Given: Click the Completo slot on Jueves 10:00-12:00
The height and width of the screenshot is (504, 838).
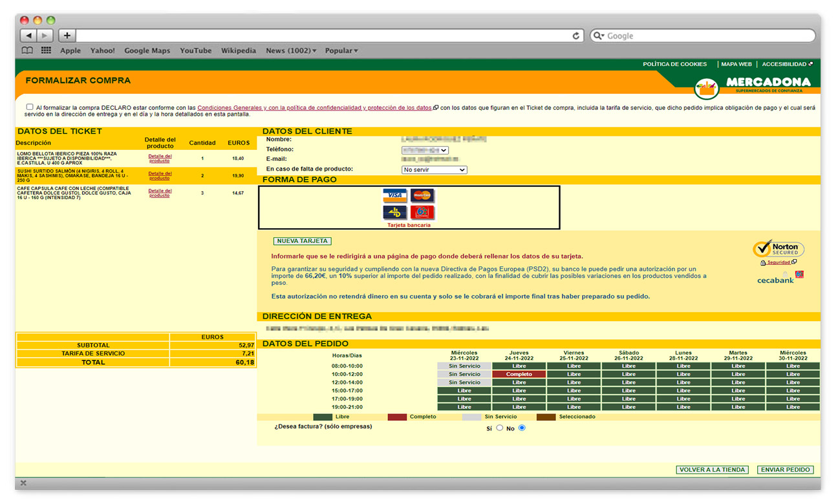Looking at the screenshot, I should 519,374.
